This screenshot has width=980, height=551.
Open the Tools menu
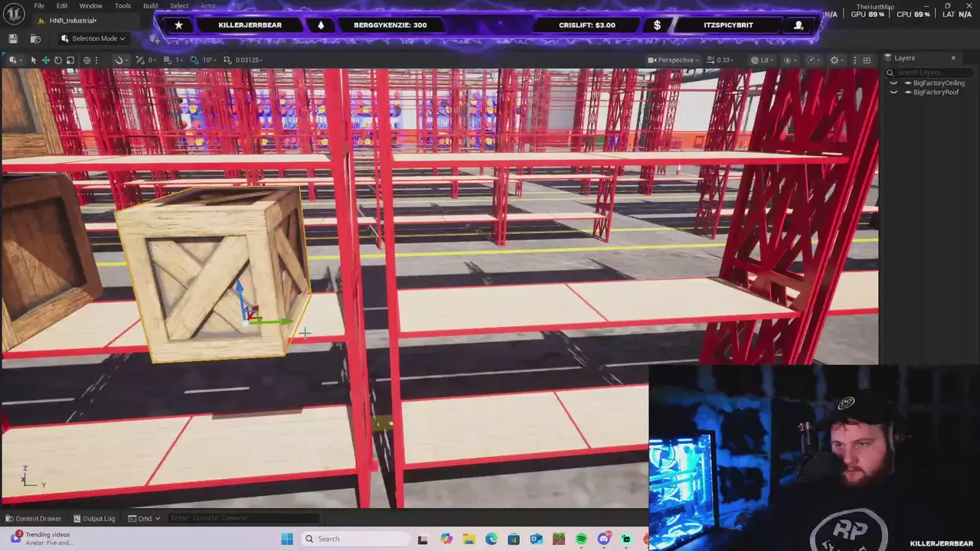pyautogui.click(x=122, y=6)
